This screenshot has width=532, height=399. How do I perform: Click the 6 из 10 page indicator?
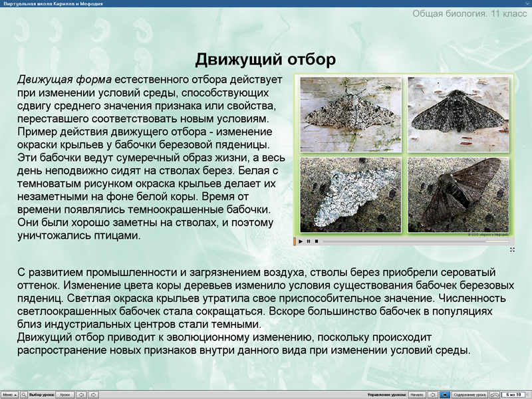512,394
